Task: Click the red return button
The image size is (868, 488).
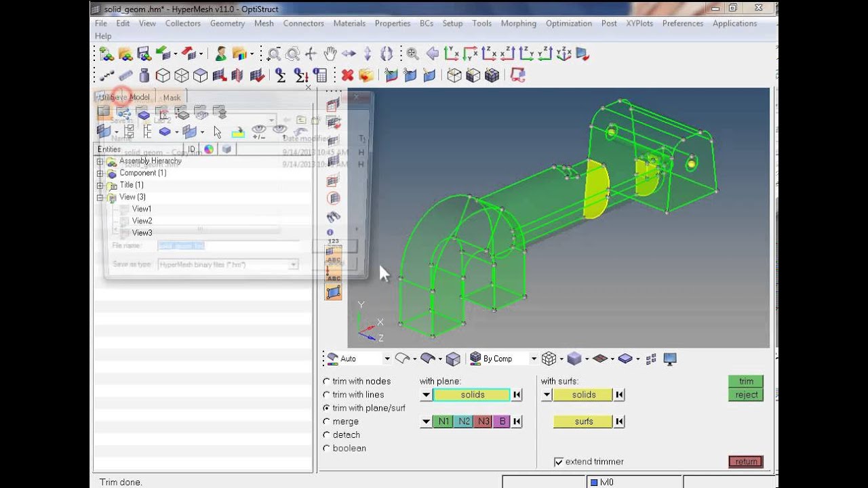Action: (746, 462)
